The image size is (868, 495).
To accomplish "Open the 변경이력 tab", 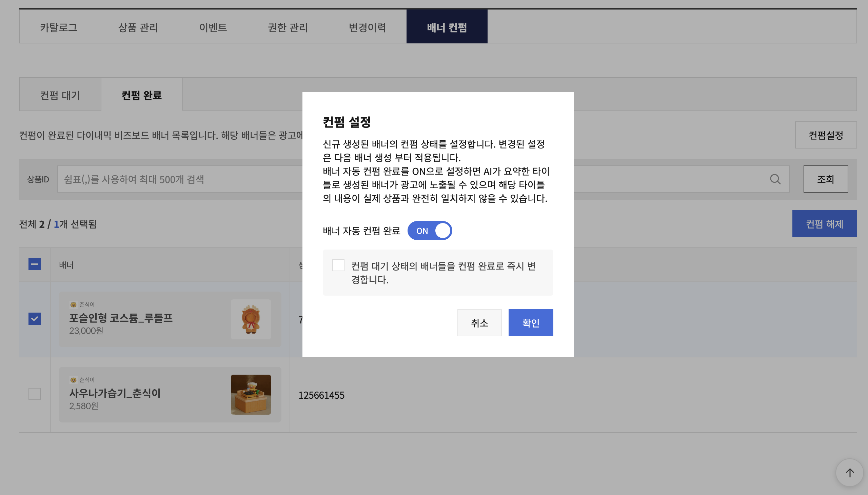I will pos(367,27).
